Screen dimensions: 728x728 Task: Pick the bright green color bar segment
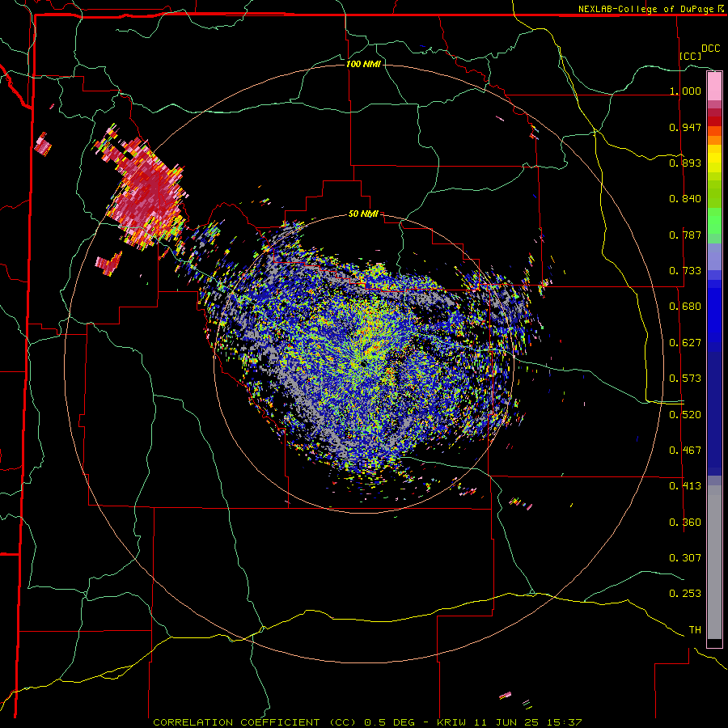pyautogui.click(x=714, y=220)
